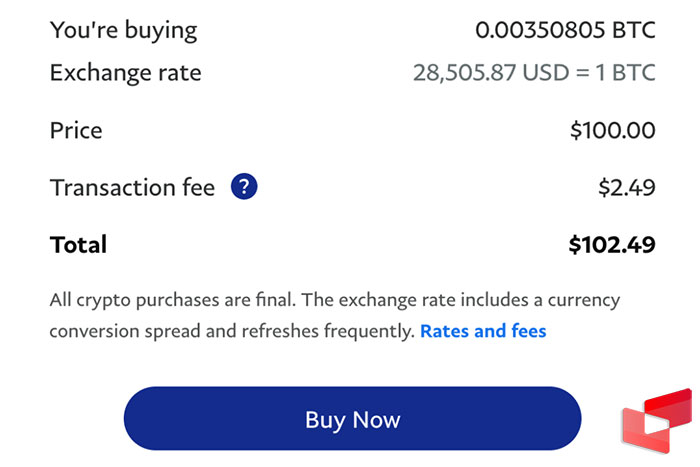Click the transaction fee help question mark icon

pyautogui.click(x=244, y=187)
